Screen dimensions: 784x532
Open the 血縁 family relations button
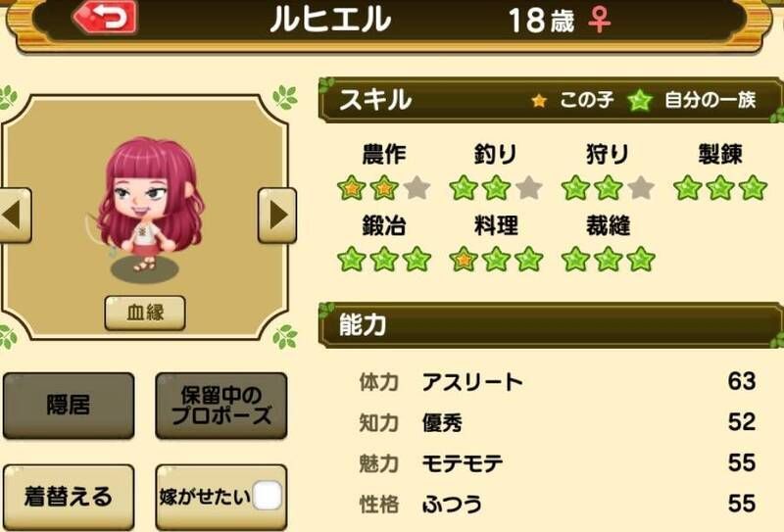click(x=145, y=313)
